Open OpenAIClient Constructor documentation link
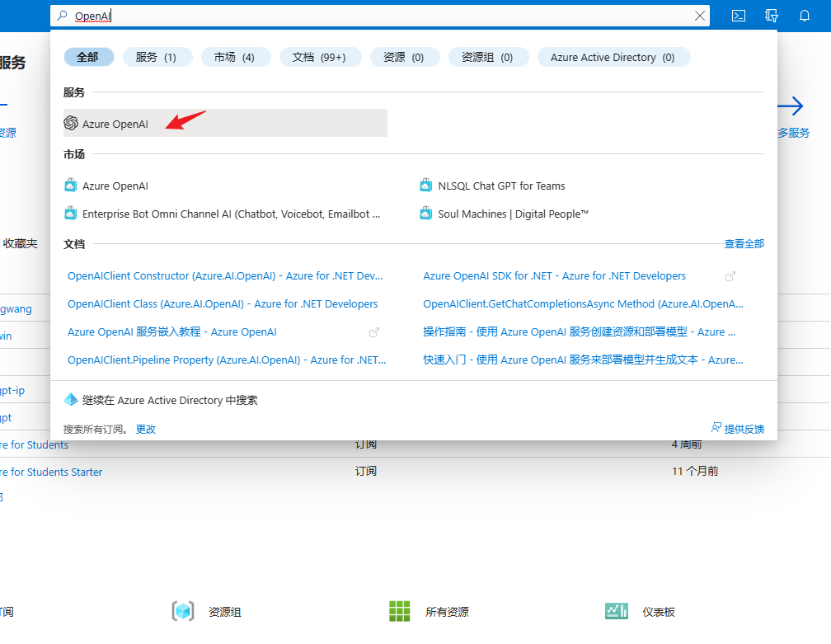The width and height of the screenshot is (831, 644). [x=225, y=276]
